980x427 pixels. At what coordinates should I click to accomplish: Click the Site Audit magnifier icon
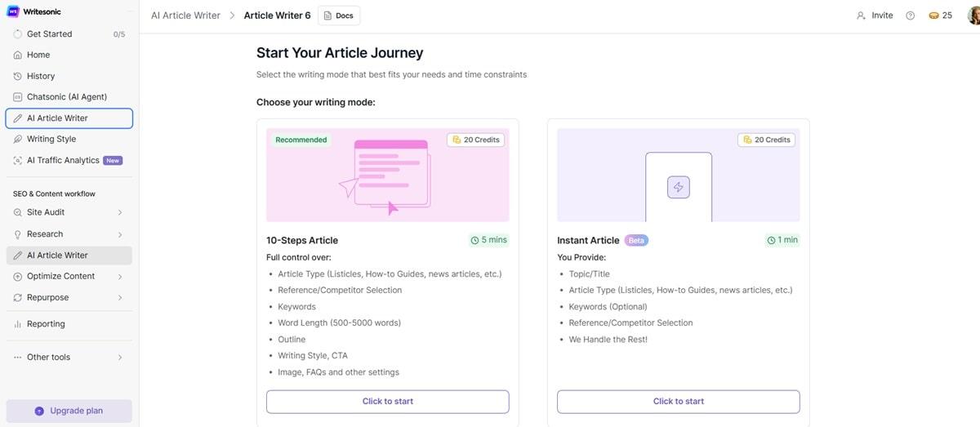18,212
